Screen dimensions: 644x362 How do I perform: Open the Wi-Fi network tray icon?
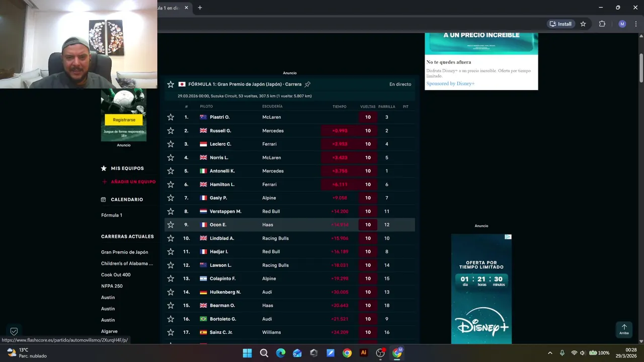(x=574, y=353)
